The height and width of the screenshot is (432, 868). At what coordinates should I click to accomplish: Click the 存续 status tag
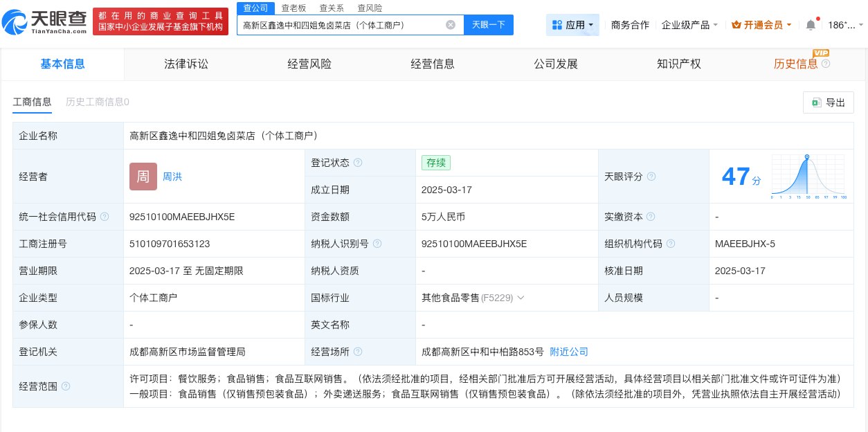pos(435,163)
